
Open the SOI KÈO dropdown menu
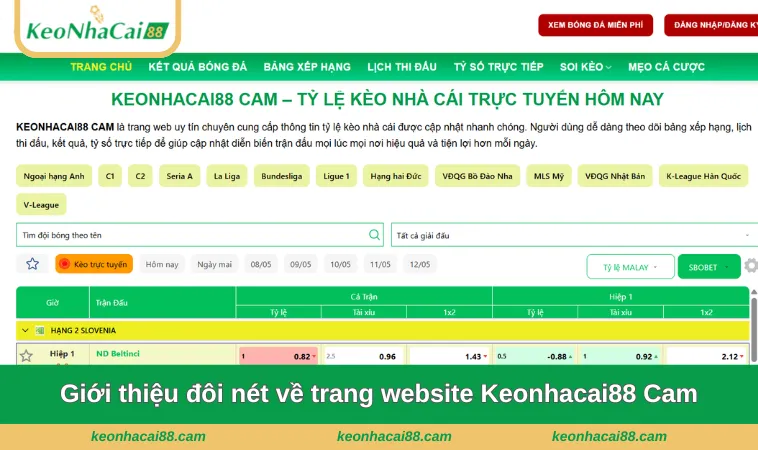click(x=585, y=67)
